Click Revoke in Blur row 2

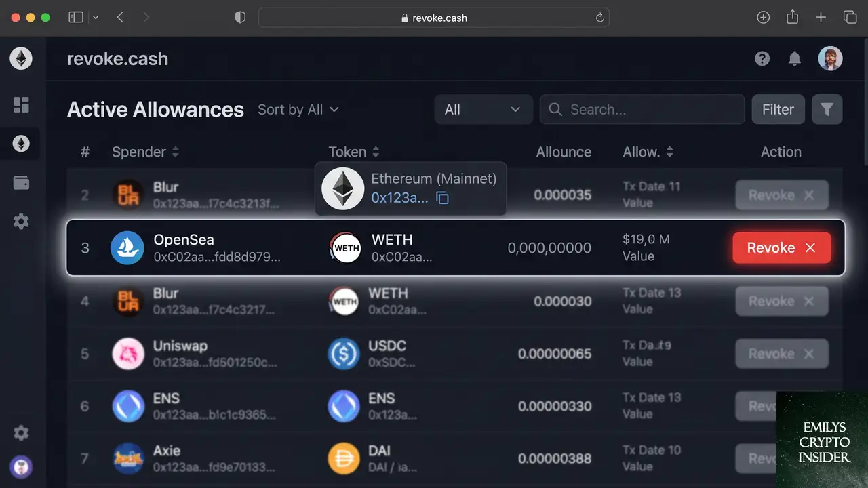click(x=782, y=195)
